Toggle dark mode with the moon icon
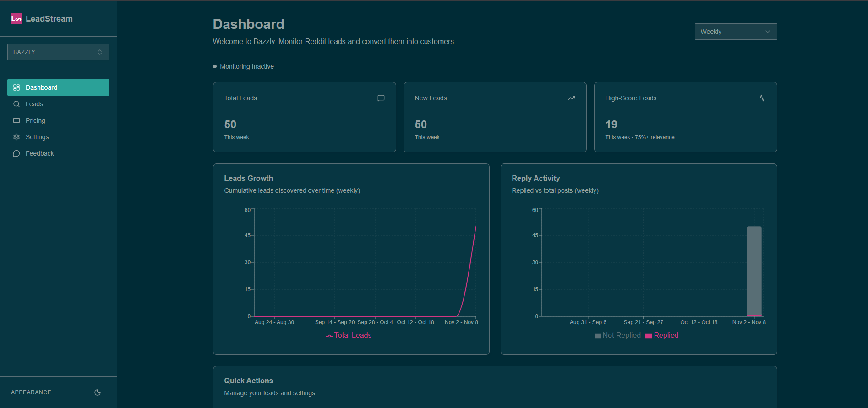The width and height of the screenshot is (868, 408). [x=98, y=392]
